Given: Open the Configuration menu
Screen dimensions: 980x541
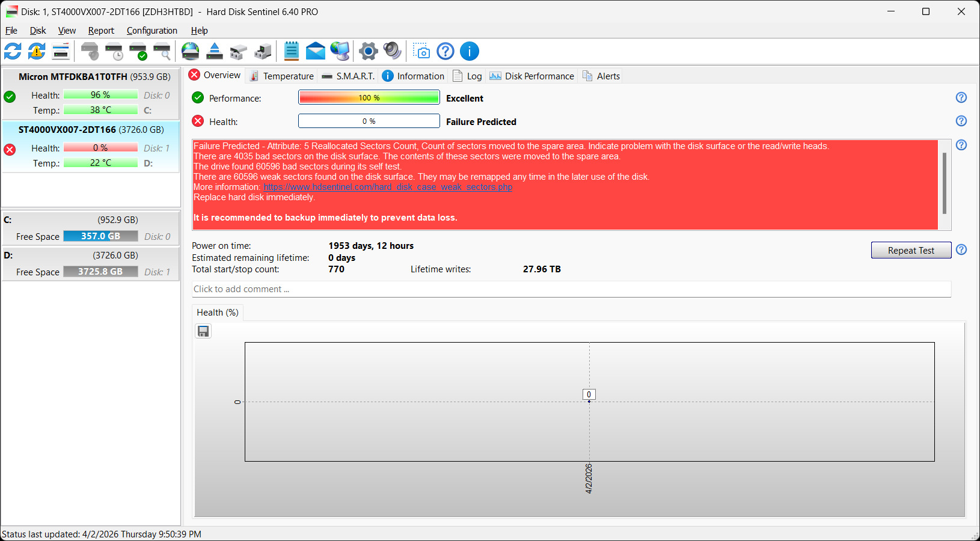Looking at the screenshot, I should [152, 31].
